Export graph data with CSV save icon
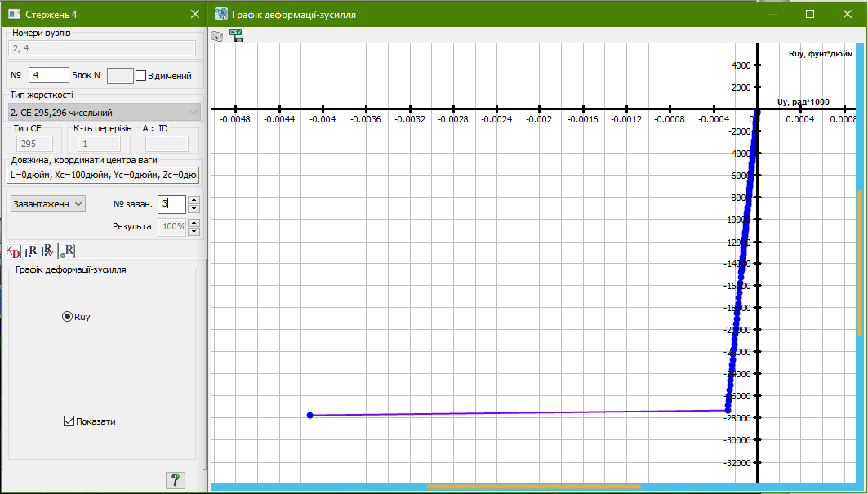The width and height of the screenshot is (868, 494). [237, 36]
